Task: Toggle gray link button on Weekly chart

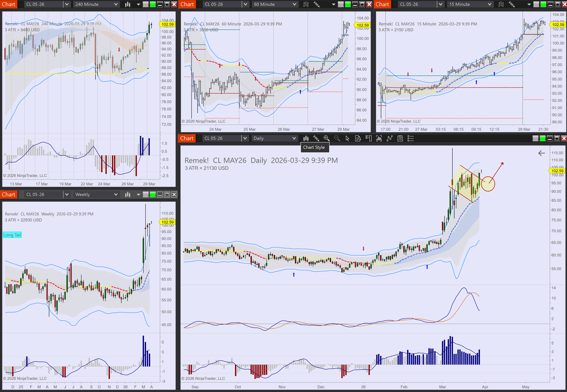Action: 146,195
